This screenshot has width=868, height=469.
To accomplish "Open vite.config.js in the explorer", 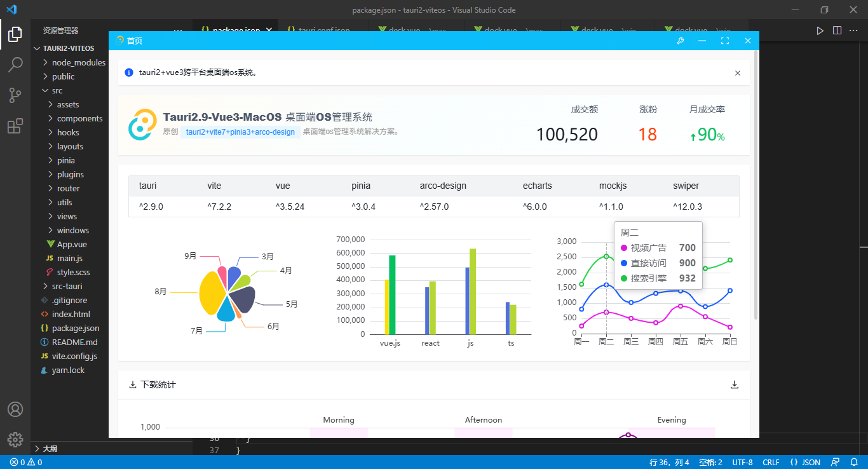I will pos(75,356).
